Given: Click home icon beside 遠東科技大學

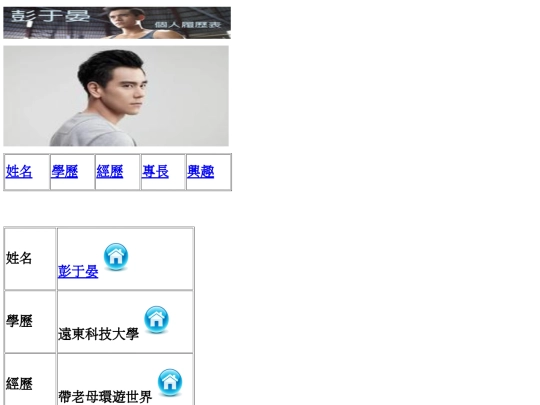Looking at the screenshot, I should pos(156,320).
